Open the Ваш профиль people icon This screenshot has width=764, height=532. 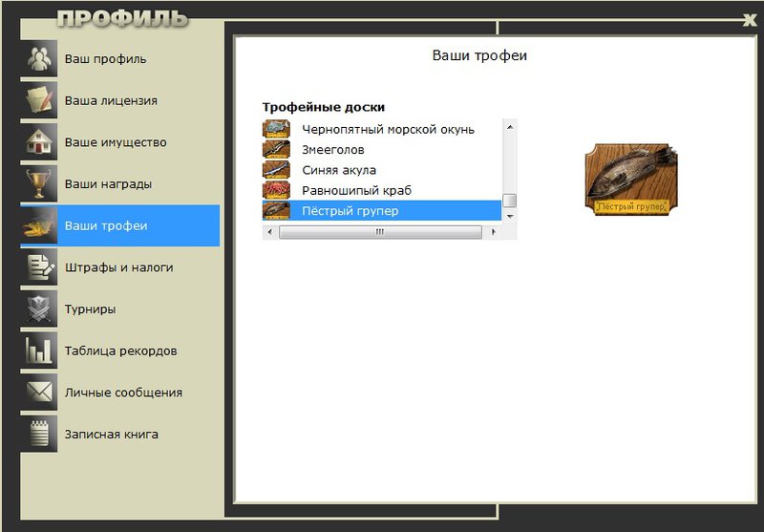click(x=39, y=58)
